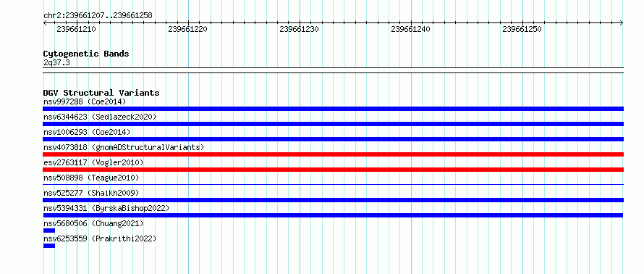Viewport: 644px width, 274px height.
Task: Open nsv4073818 (gnomADStructuralVariants) label
Action: [124, 147]
